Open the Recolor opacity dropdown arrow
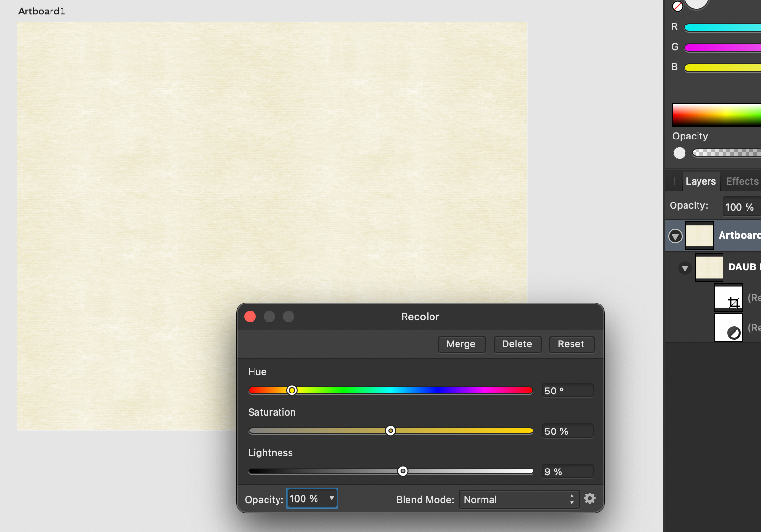The height and width of the screenshot is (532, 761). 331,498
